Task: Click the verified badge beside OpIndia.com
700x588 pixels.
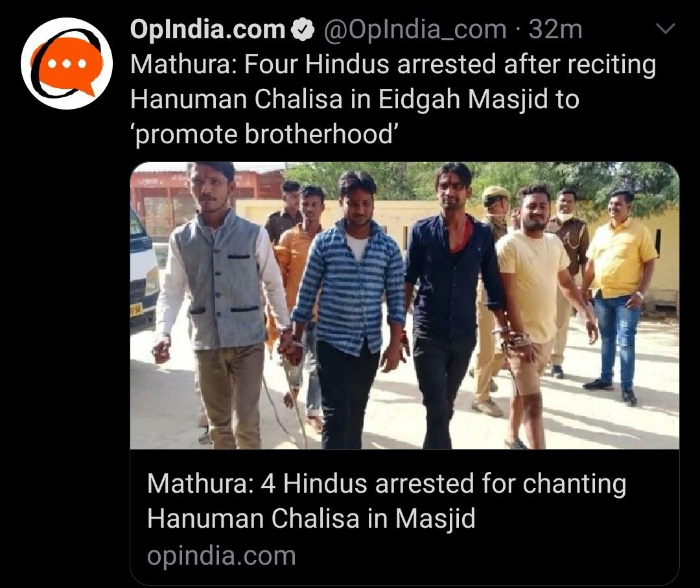Action: click(x=303, y=29)
